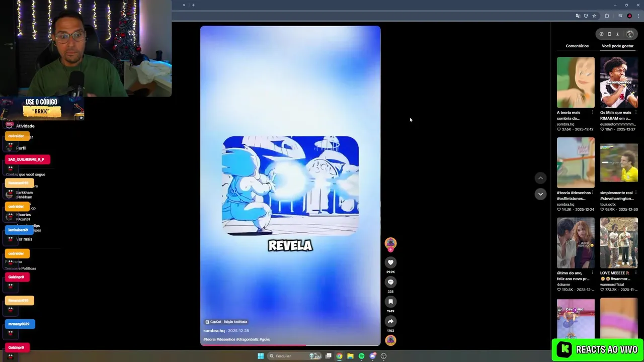Open File Explorer from the taskbar
Image resolution: width=644 pixels, height=362 pixels.
(x=350, y=356)
